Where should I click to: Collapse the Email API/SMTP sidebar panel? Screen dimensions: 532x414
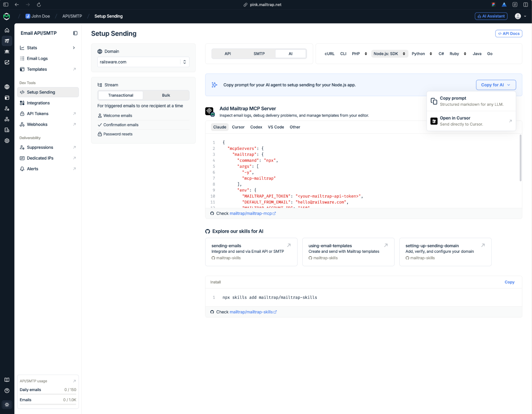75,33
